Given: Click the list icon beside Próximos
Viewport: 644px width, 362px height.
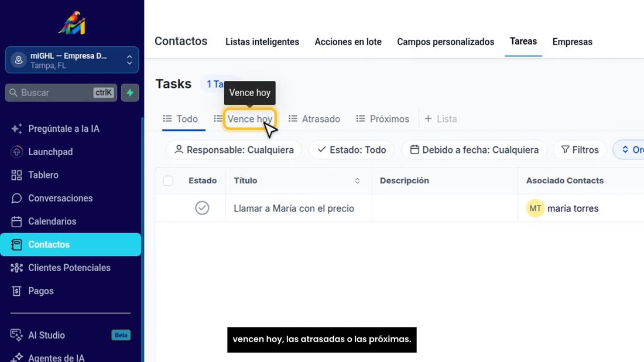Looking at the screenshot, I should click(x=360, y=118).
